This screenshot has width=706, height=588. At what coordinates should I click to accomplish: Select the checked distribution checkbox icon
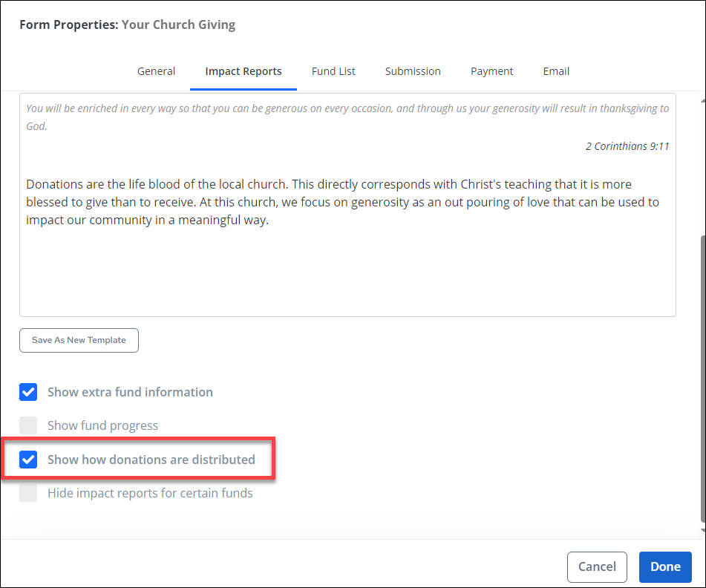[28, 460]
